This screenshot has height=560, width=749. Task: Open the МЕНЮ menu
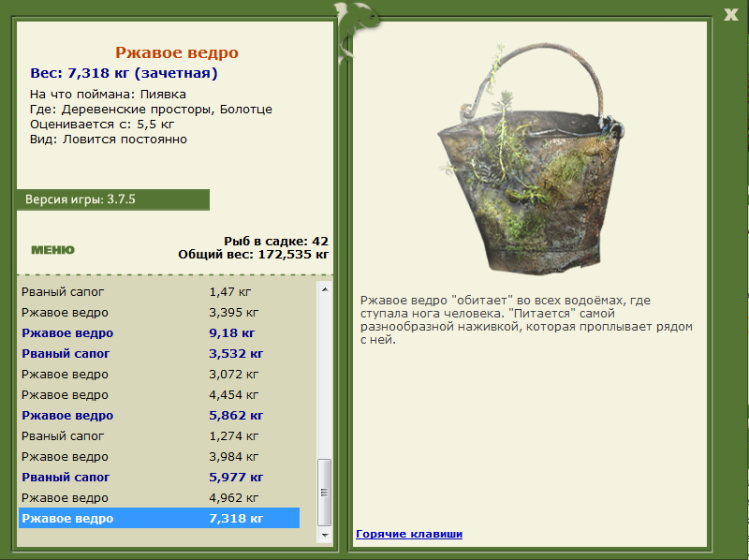(53, 249)
